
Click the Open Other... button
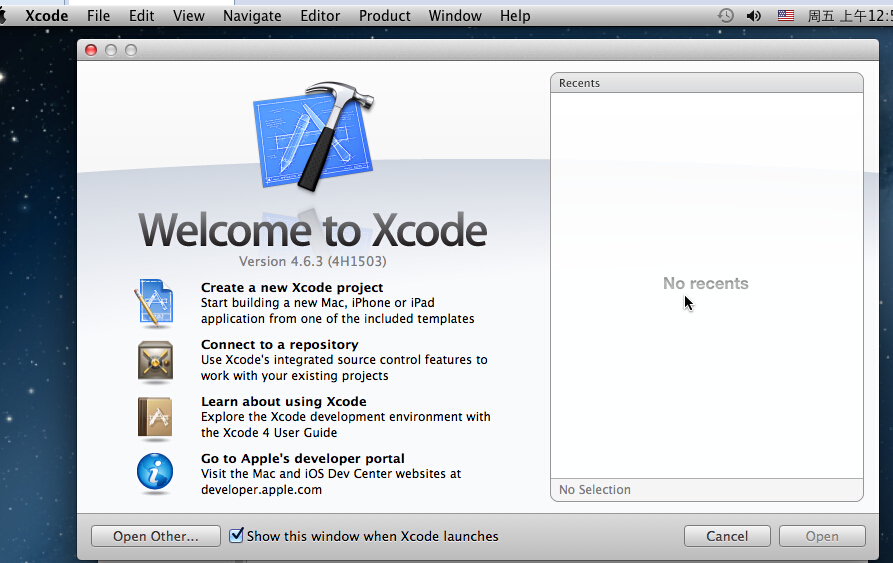click(x=155, y=536)
